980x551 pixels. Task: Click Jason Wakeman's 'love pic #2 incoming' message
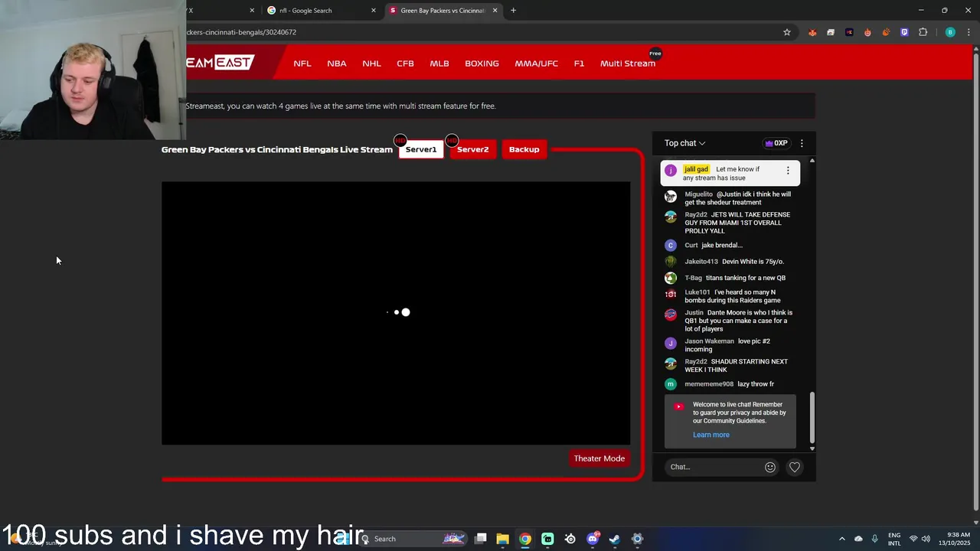pos(731,345)
